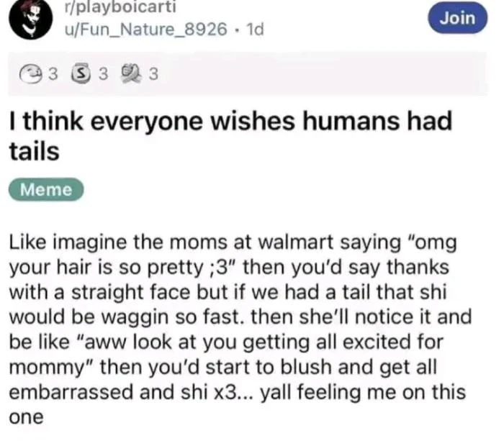Click the word 'tails' in the title

pyautogui.click(x=34, y=152)
